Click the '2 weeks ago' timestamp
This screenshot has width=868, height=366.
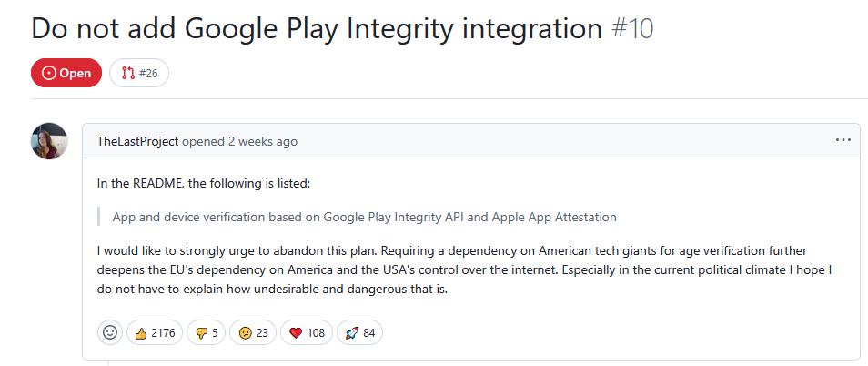tap(263, 142)
